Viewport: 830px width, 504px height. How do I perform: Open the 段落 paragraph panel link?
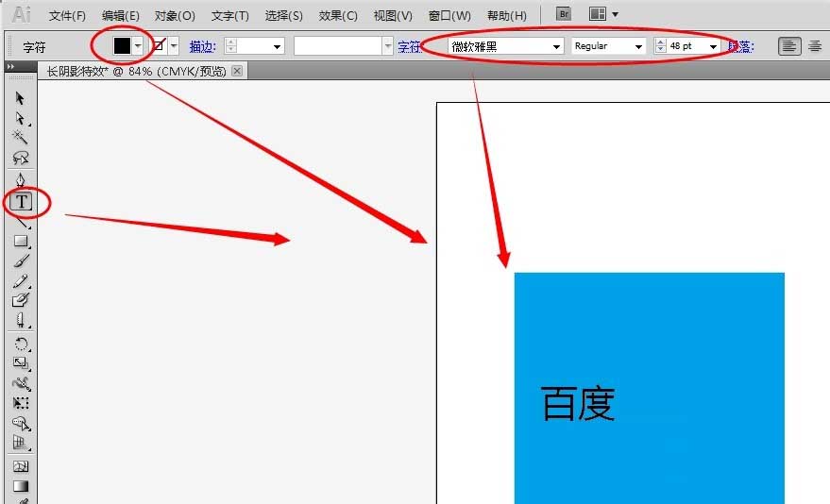pos(741,46)
